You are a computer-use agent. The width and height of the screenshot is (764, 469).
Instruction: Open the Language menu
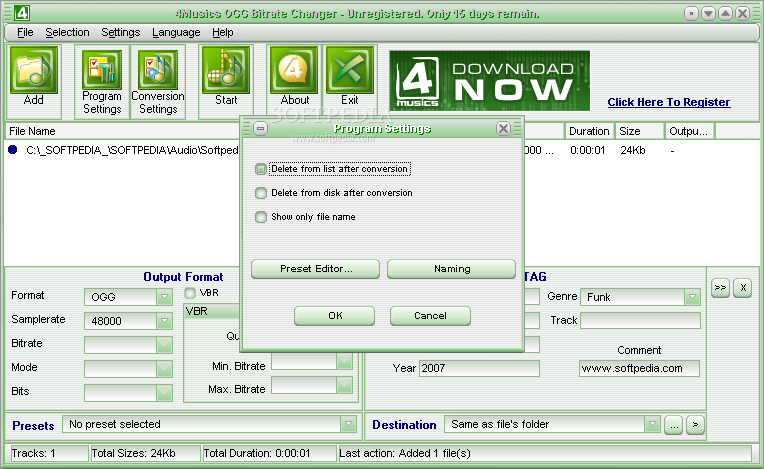(x=176, y=32)
